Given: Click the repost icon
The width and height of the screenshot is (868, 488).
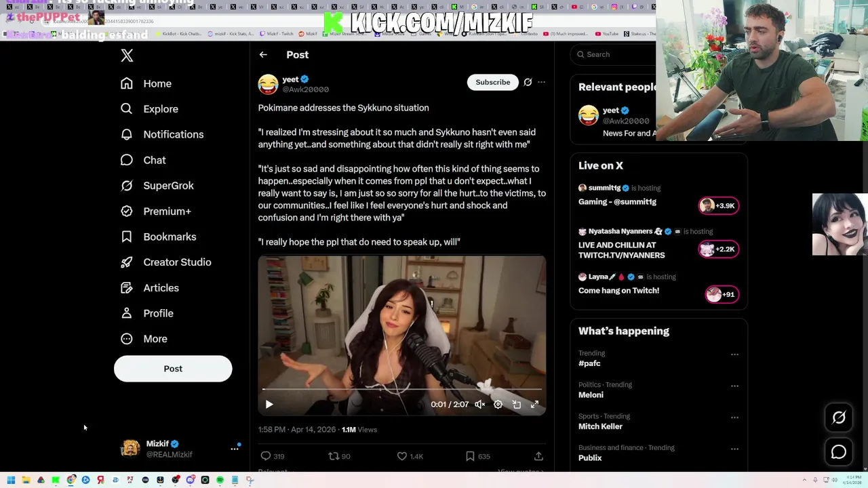Looking at the screenshot, I should 333,456.
